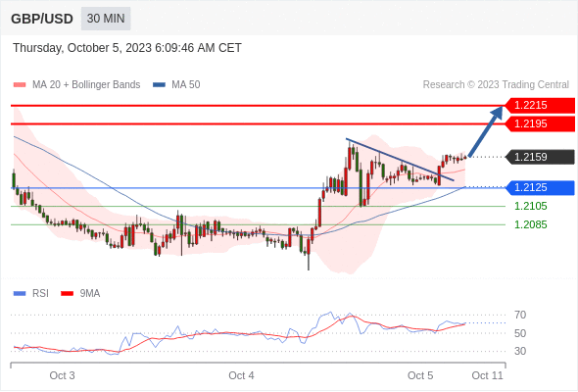Toggle the RSI legend label
This screenshot has height=392, width=578.
[40, 294]
